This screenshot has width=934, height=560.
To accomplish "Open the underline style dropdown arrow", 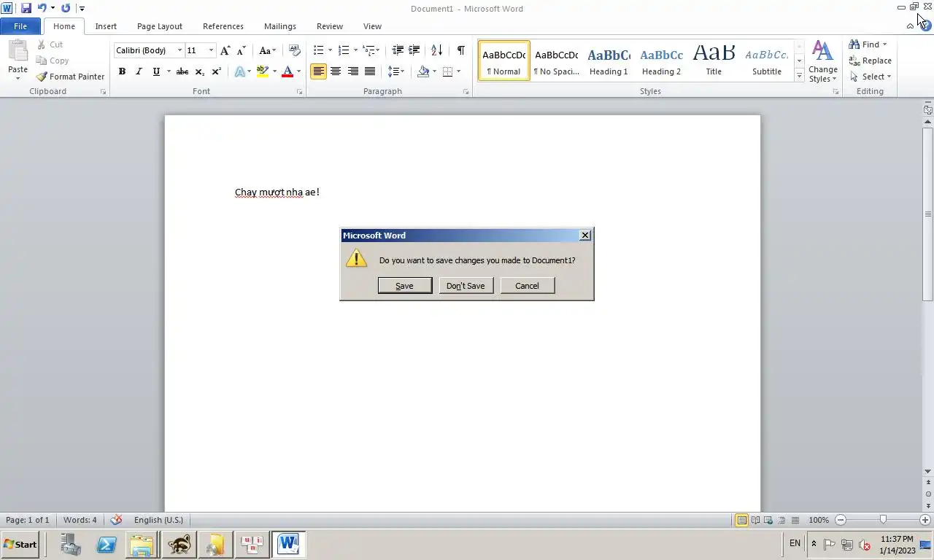I will (169, 71).
